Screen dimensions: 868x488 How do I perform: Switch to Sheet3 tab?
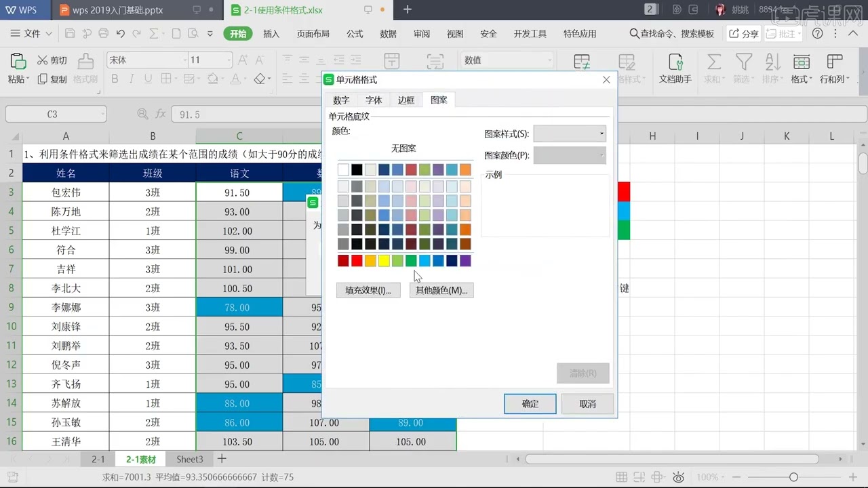click(190, 459)
